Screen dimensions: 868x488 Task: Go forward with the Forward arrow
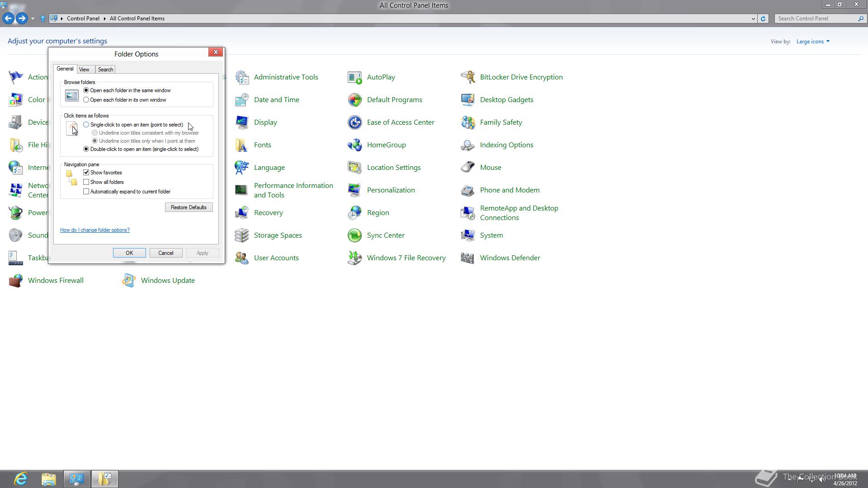[22, 19]
